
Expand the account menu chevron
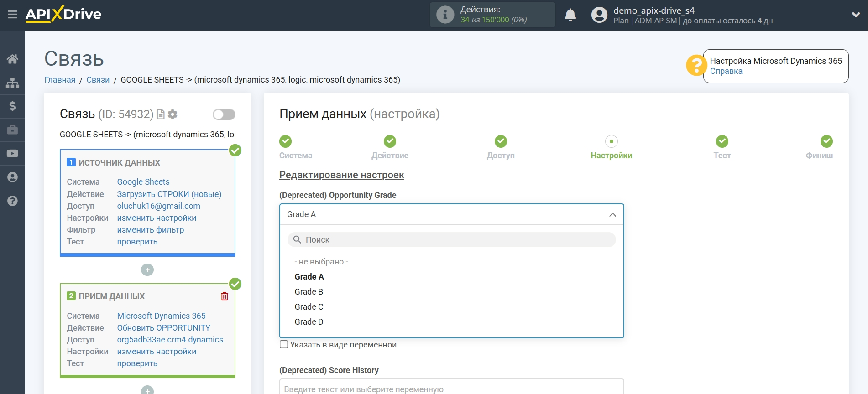(x=856, y=15)
